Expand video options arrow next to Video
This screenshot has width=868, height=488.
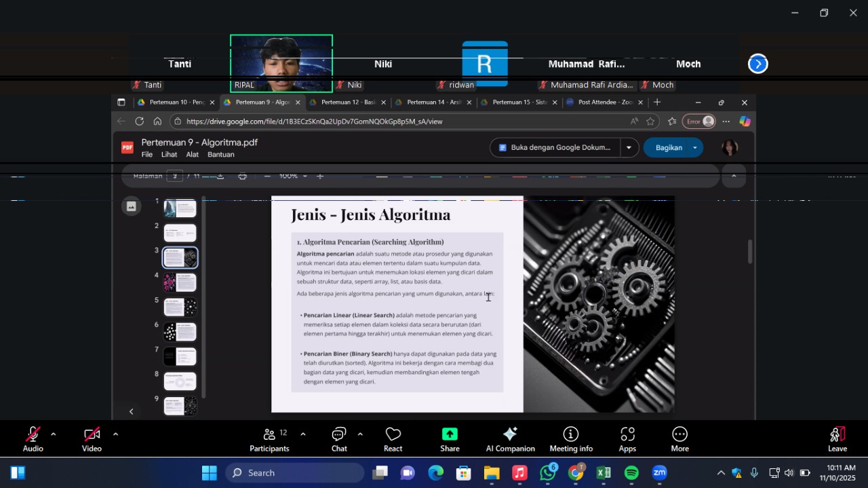115,434
